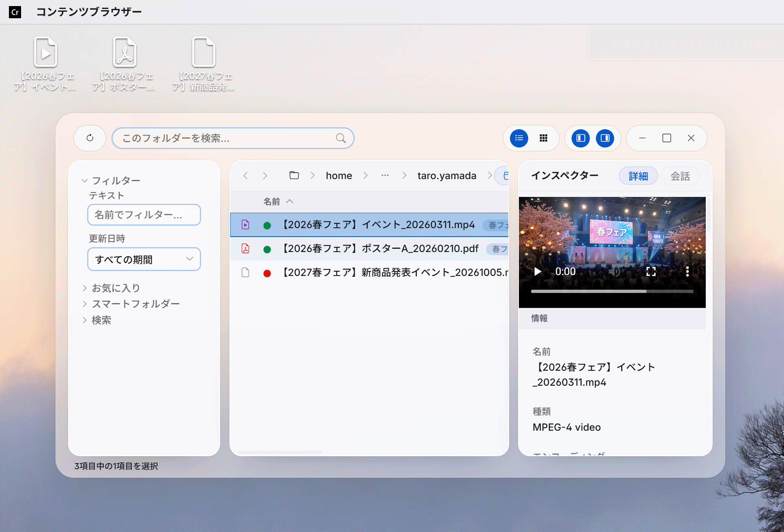Click the blank file icon of the 2027春フェア row
The width and height of the screenshot is (784, 532).
coord(245,272)
